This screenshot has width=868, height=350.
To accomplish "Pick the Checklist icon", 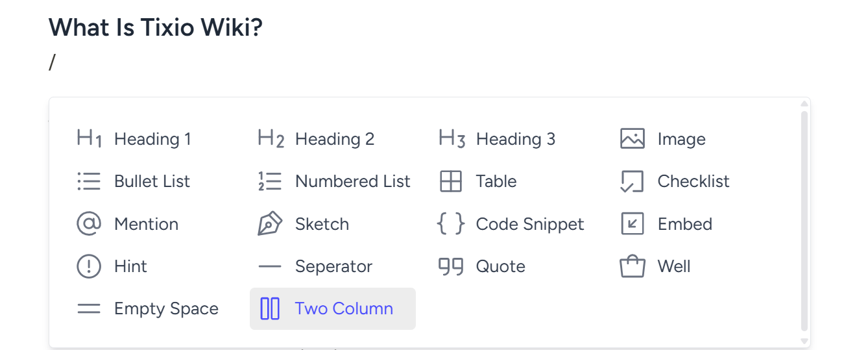I will (x=632, y=182).
